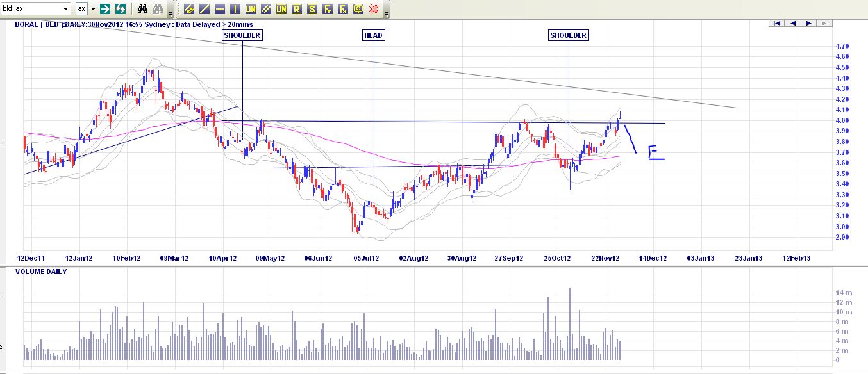Step chart back with left arrow
The image size is (868, 374).
click(793, 24)
